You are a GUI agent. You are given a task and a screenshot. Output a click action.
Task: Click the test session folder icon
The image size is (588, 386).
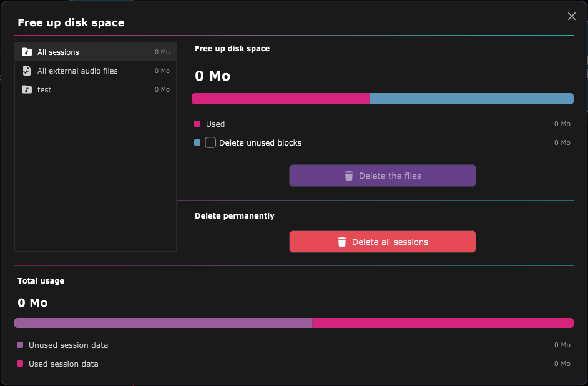(27, 89)
